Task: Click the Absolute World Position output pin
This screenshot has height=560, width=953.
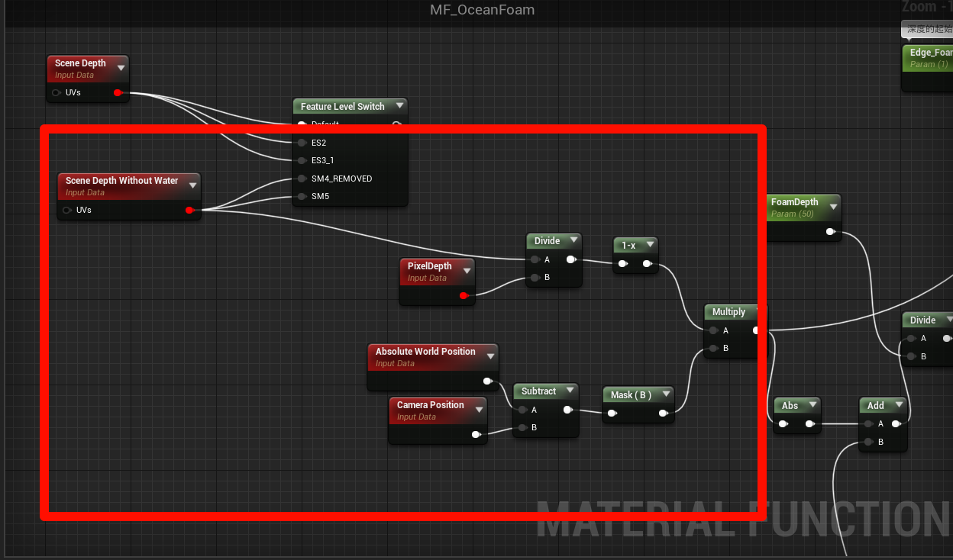Action: pos(487,381)
